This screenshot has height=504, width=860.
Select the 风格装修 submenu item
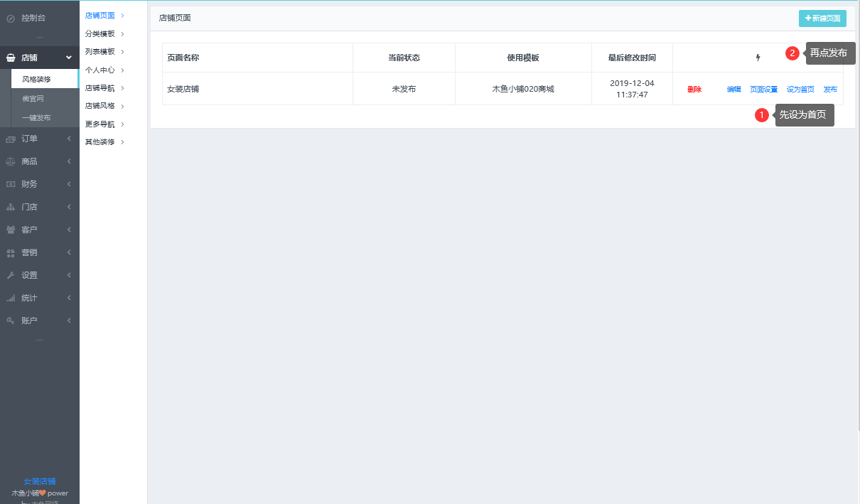pos(45,79)
